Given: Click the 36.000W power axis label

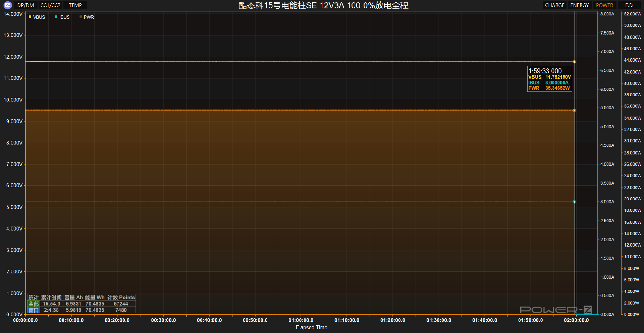Looking at the screenshot, I should click(633, 106).
